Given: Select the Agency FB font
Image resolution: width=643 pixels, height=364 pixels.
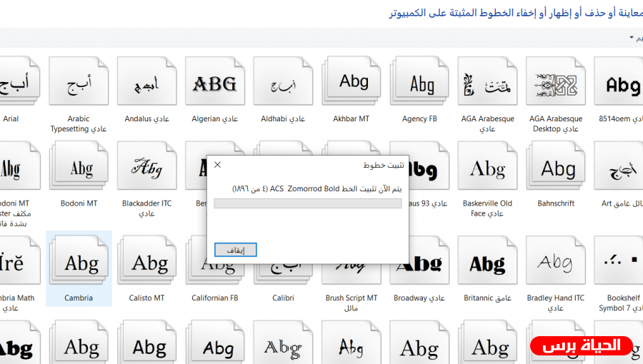Looking at the screenshot, I should [419, 85].
